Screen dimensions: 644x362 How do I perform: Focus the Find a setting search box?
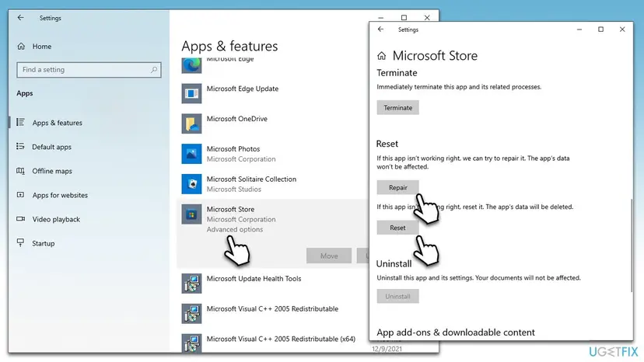pyautogui.click(x=89, y=70)
